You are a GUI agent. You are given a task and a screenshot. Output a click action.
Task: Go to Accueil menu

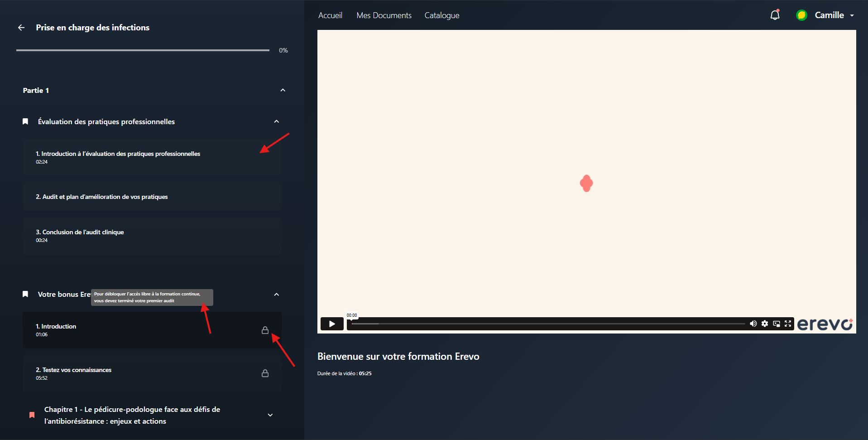(330, 15)
